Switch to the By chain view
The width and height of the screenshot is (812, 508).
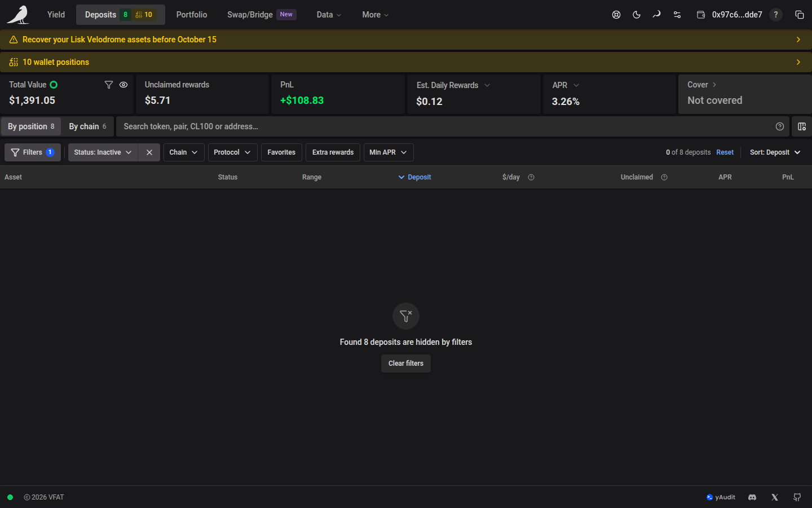(x=88, y=126)
